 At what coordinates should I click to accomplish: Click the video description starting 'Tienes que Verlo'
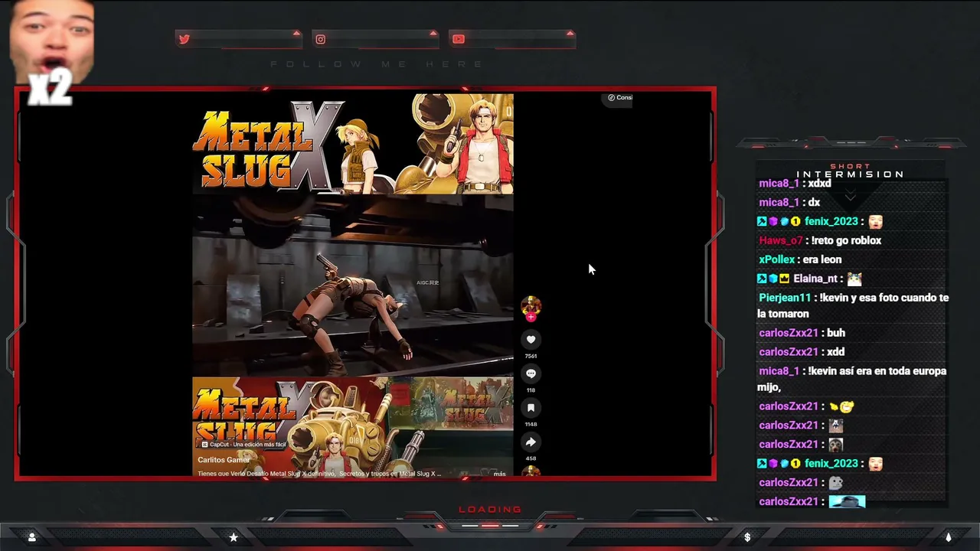(x=319, y=474)
